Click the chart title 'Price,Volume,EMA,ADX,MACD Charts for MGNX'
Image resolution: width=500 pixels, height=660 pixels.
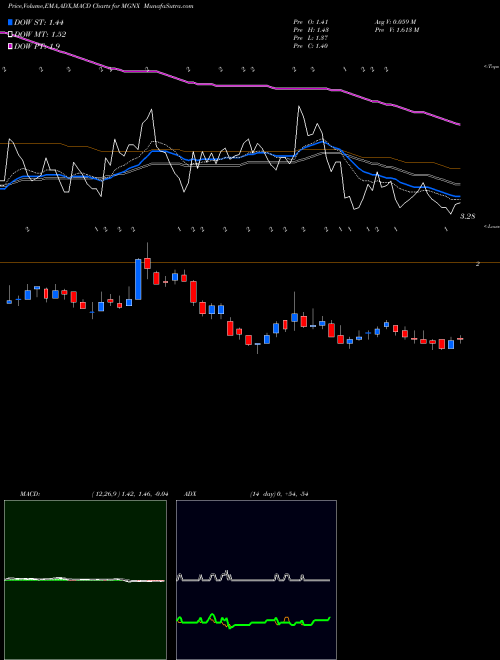click(74, 7)
